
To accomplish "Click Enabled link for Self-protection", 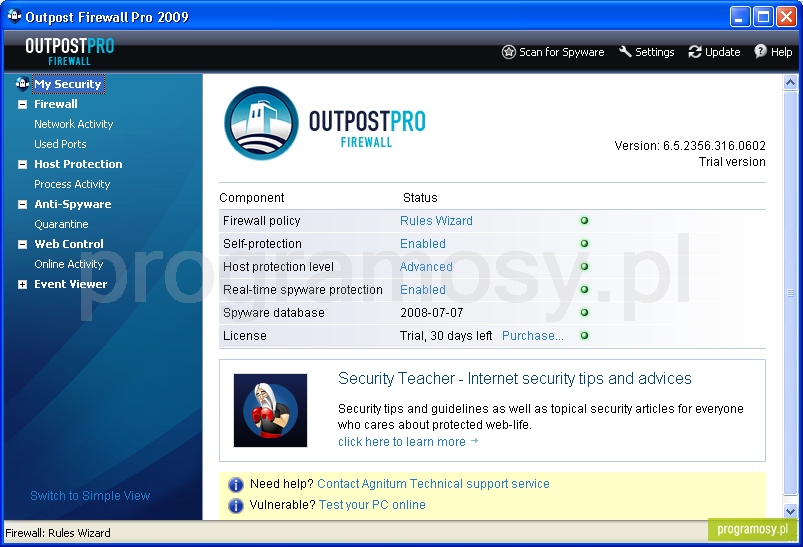I will (x=422, y=244).
